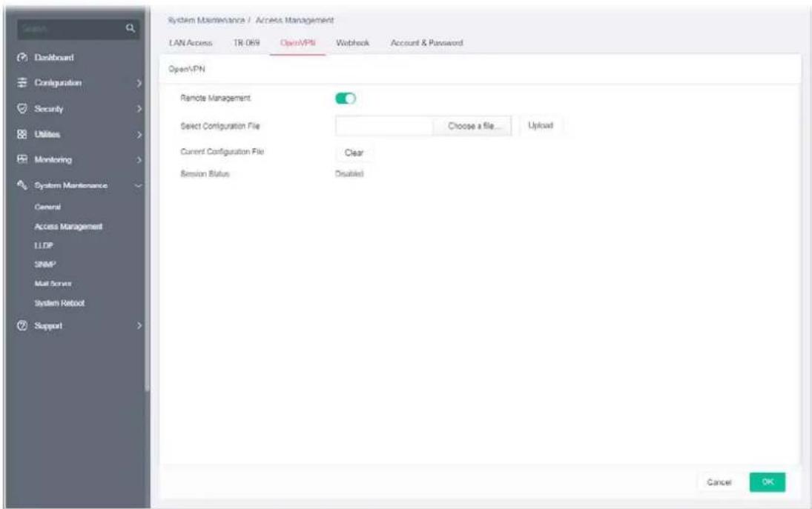Open General under System Maintenance
This screenshot has width=812, height=509.
47,207
